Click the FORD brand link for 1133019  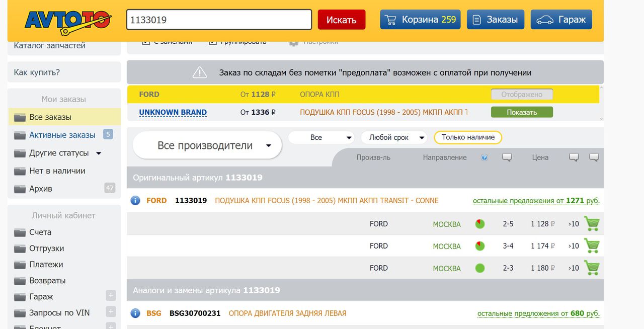156,200
